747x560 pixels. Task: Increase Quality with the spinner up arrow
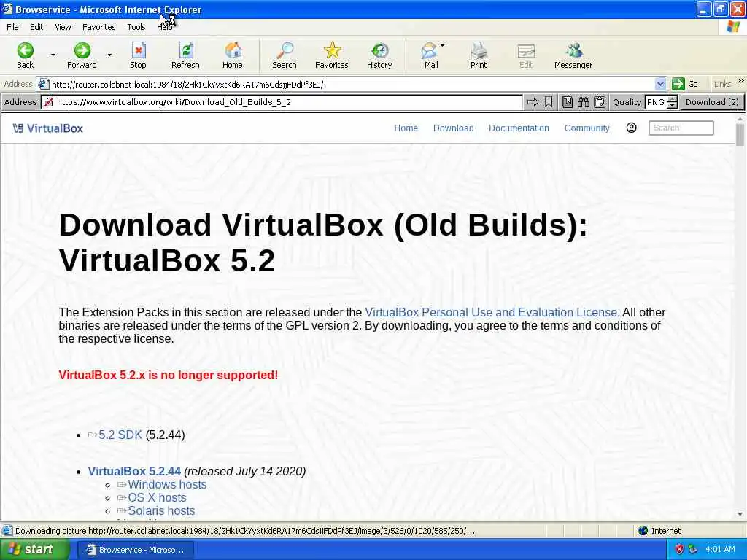coord(672,99)
